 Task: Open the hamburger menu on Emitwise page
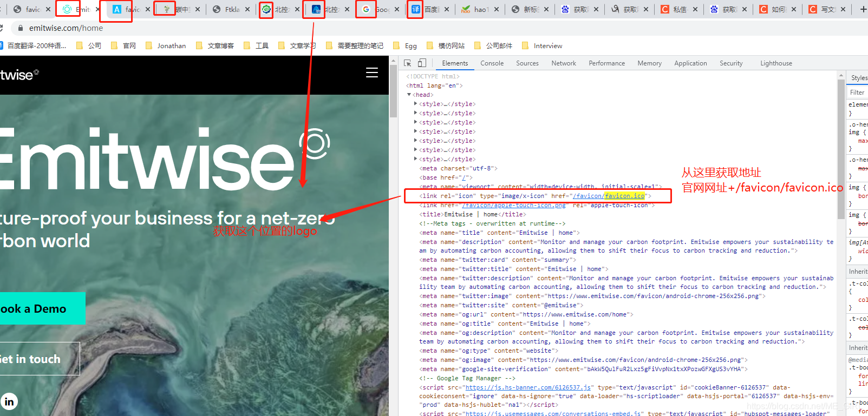pyautogui.click(x=372, y=73)
